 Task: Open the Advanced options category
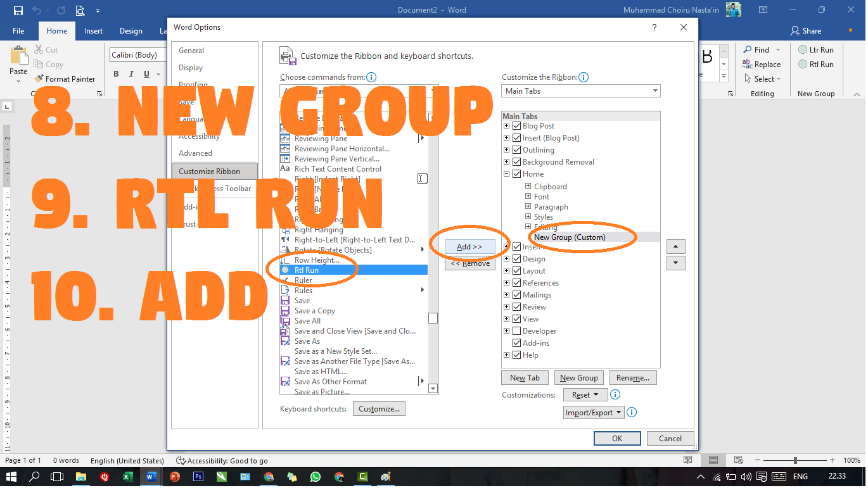click(214, 153)
